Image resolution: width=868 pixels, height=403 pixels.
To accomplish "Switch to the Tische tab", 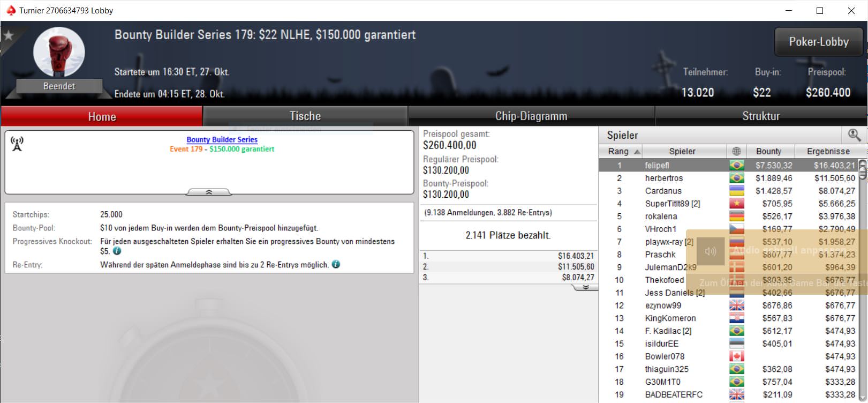I will click(305, 116).
